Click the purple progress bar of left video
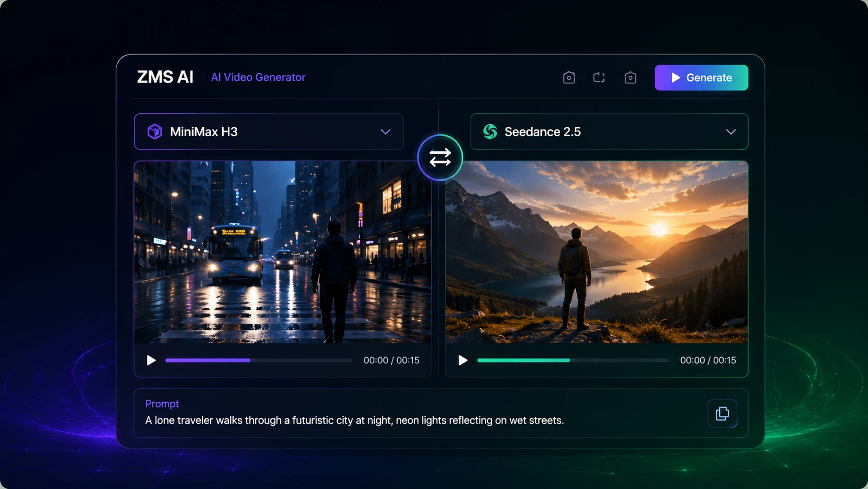The image size is (868, 489). click(259, 360)
